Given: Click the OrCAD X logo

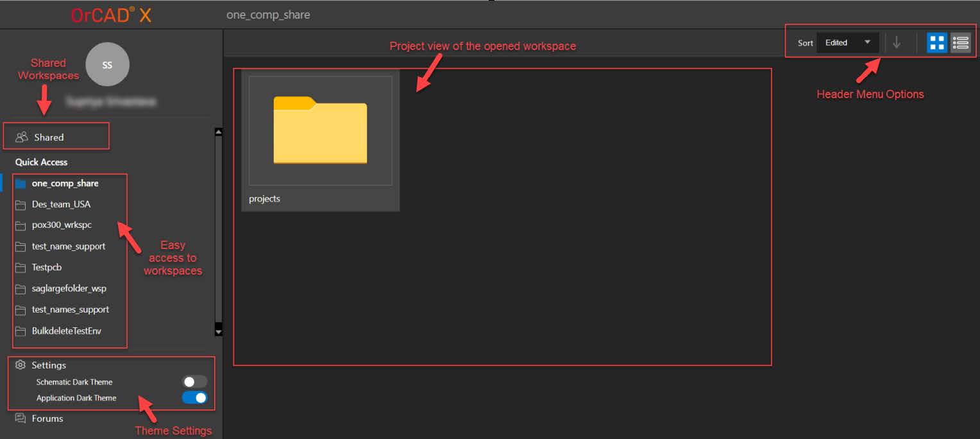Looking at the screenshot, I should point(111,15).
